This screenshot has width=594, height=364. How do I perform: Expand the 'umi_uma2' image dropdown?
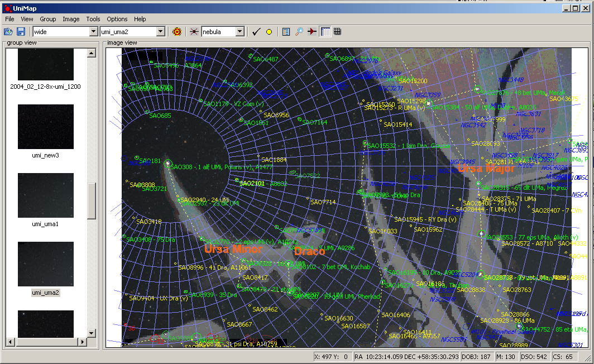pyautogui.click(x=160, y=32)
